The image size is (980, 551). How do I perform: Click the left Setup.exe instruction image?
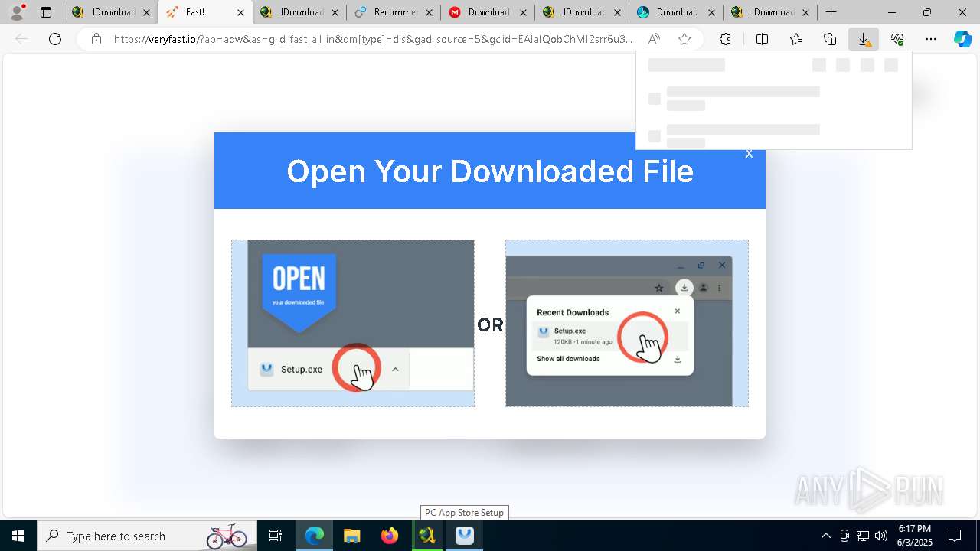[x=353, y=323]
